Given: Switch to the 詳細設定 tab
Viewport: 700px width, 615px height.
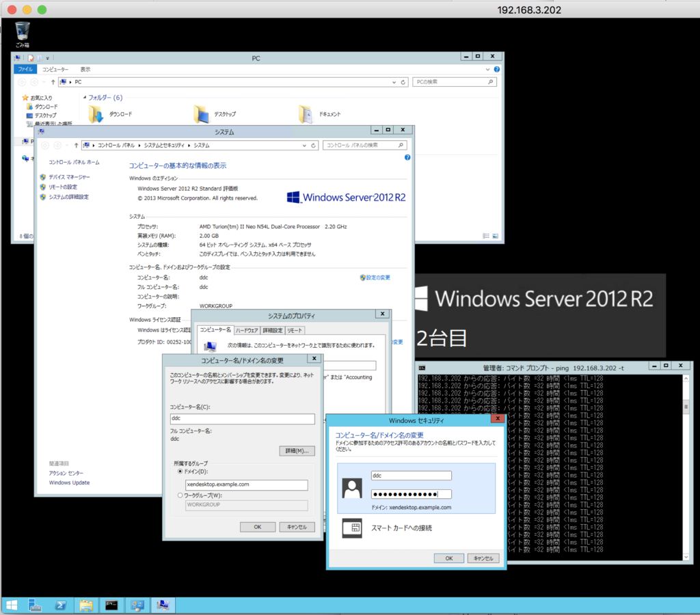Looking at the screenshot, I should coord(272,330).
